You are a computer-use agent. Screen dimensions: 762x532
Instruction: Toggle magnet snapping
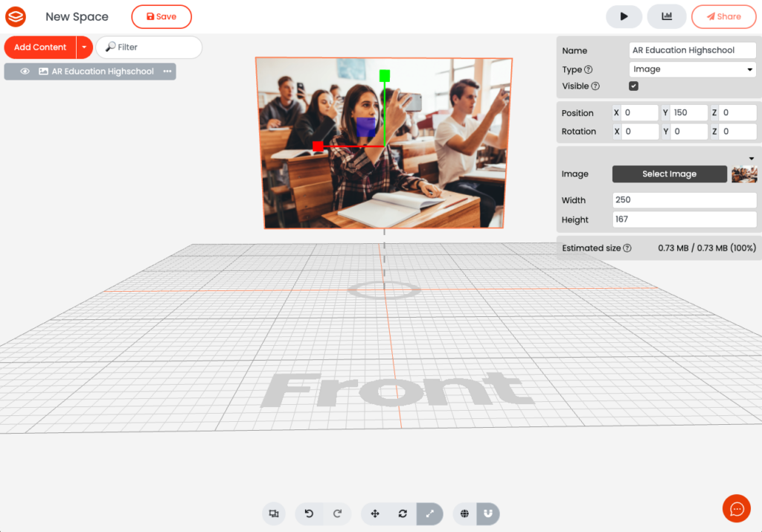(488, 513)
